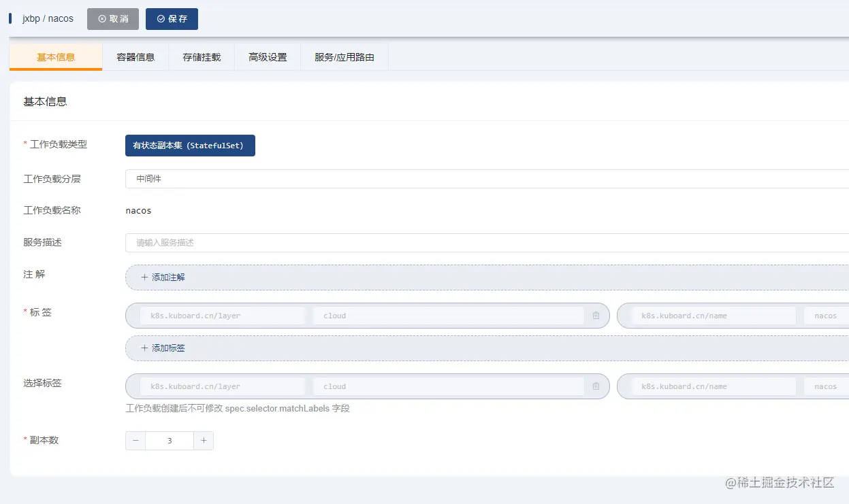The image size is (849, 504).
Task: Click the cloud value field in 选择标签 row
Action: click(449, 386)
